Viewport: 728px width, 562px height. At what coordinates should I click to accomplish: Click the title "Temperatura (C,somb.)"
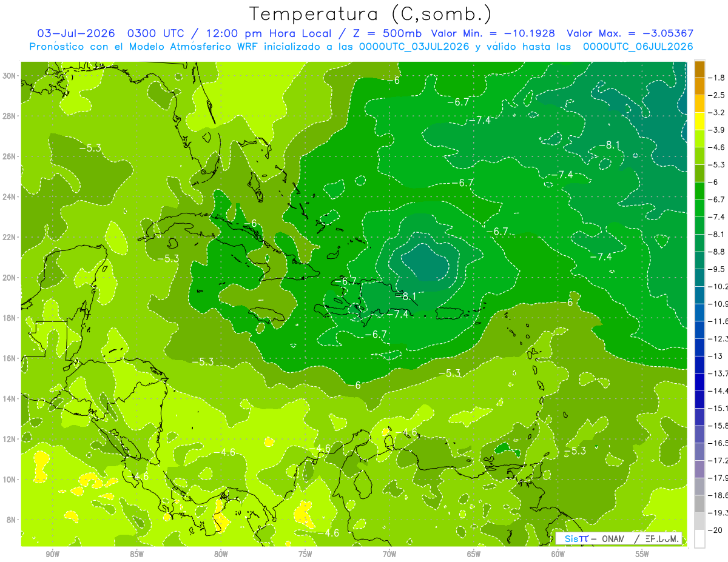[x=370, y=15]
